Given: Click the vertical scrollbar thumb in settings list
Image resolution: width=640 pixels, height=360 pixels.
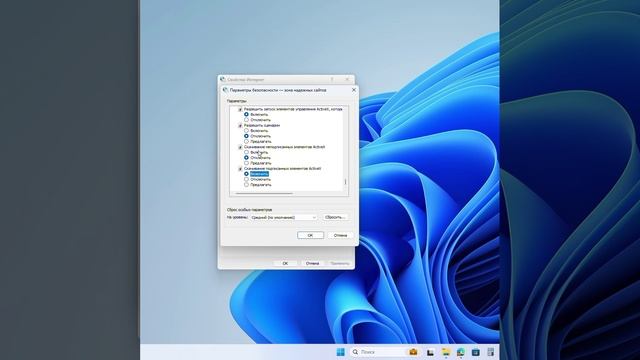Looking at the screenshot, I should click(x=346, y=182).
